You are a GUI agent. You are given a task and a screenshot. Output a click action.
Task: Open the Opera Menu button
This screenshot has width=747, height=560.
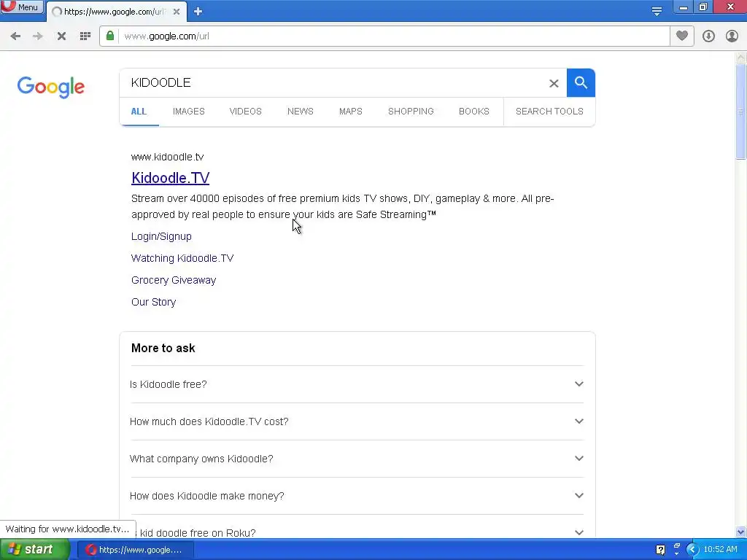pyautogui.click(x=21, y=7)
